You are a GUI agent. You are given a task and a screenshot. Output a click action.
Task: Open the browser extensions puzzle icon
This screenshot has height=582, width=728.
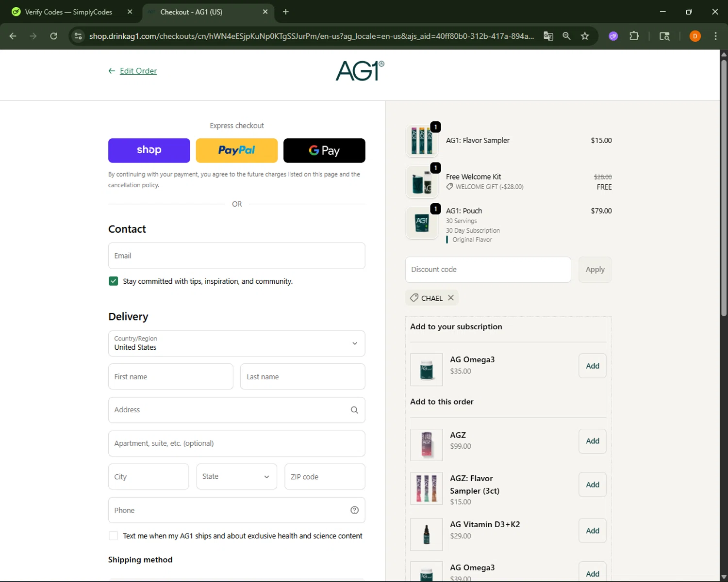click(634, 36)
